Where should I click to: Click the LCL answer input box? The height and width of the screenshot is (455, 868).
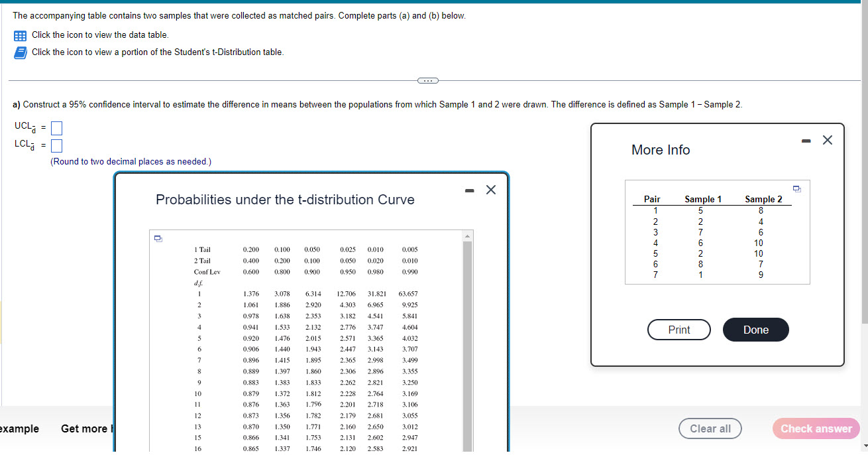(56, 145)
